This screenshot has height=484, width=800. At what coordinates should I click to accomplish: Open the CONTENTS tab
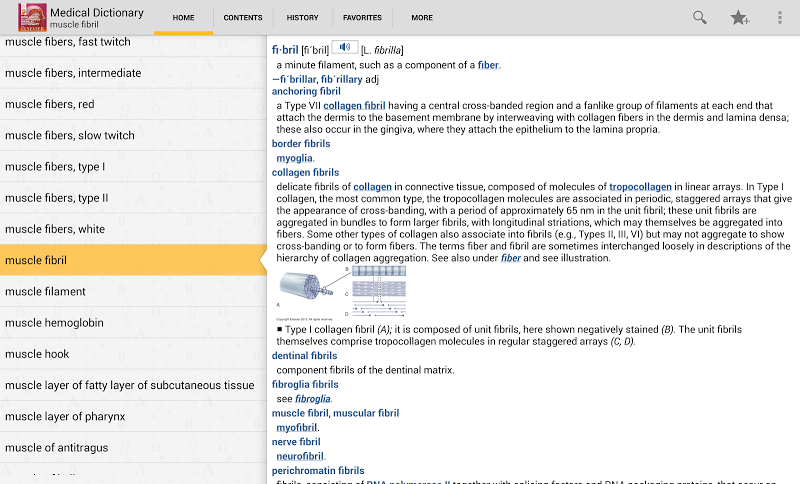tap(243, 17)
